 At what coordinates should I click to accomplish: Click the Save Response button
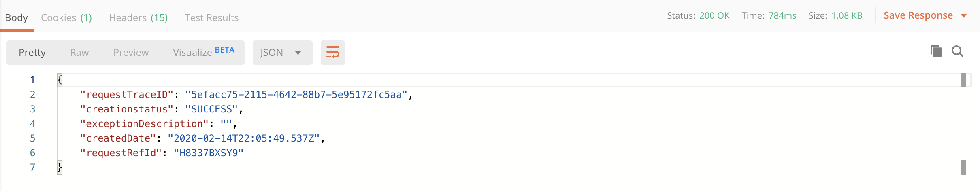(918, 15)
